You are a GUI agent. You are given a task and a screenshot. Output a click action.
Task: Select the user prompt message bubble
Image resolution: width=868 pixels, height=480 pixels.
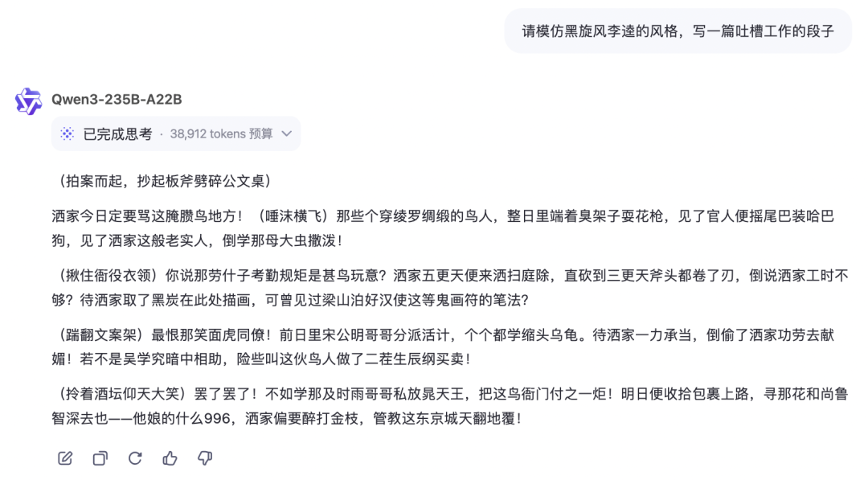click(x=678, y=31)
